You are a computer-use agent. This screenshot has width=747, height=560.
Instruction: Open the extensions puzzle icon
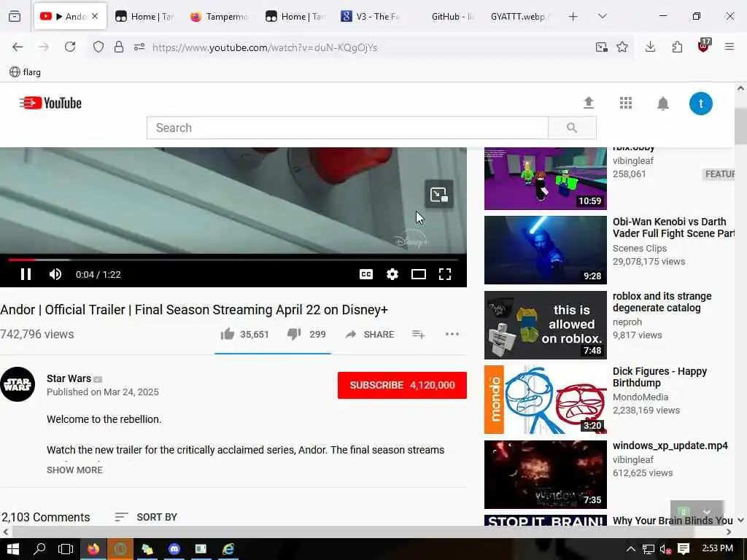tap(677, 47)
